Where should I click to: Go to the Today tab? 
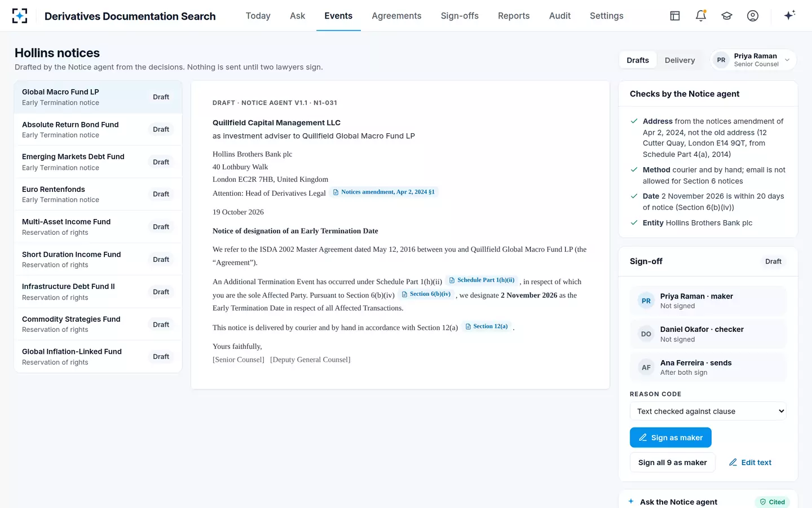point(258,16)
